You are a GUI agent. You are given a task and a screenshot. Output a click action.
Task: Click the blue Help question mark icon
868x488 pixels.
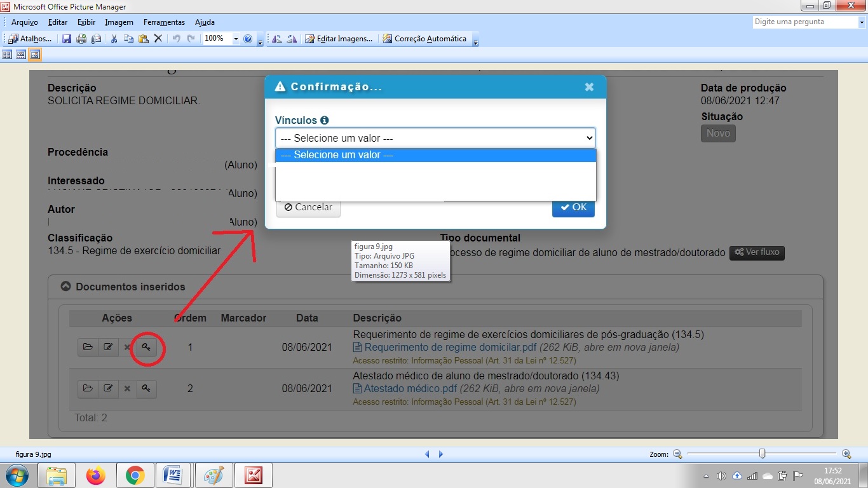click(248, 39)
